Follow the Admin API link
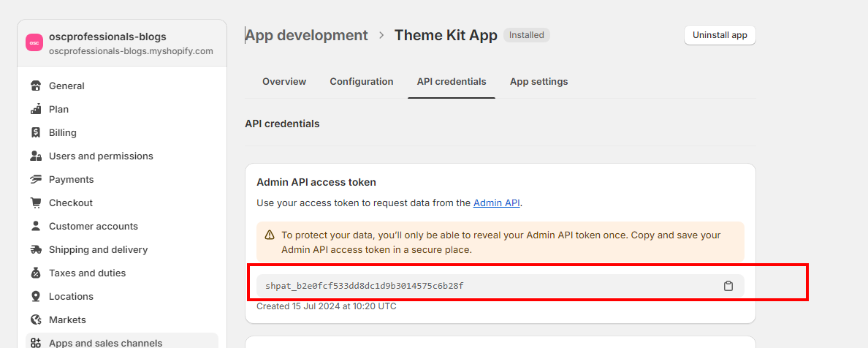Viewport: 868px width, 348px height. (497, 203)
